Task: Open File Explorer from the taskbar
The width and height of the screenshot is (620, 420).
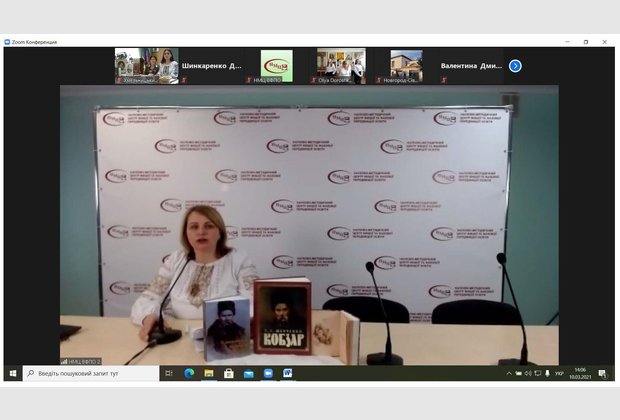Action: [209, 373]
